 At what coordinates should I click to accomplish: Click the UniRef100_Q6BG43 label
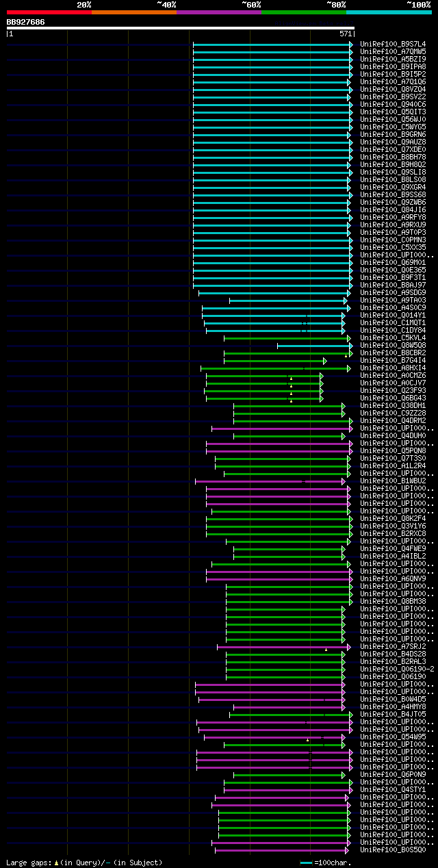[393, 398]
